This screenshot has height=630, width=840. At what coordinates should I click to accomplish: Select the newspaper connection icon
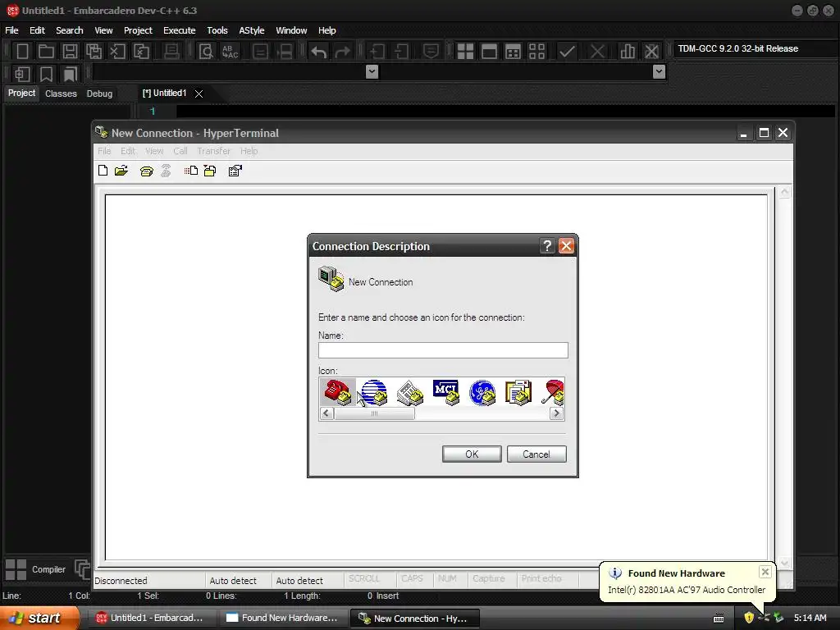[410, 392]
